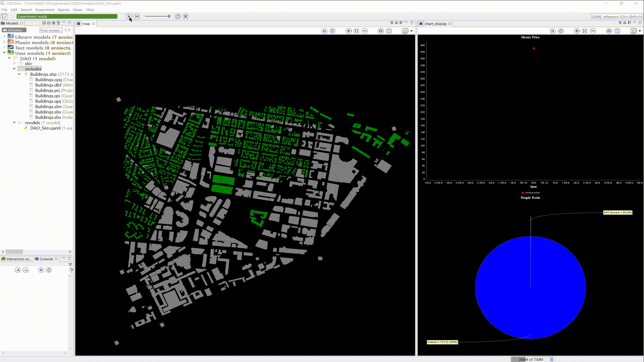Collapse the includes folder
Image resolution: width=644 pixels, height=362 pixels.
(14, 69)
